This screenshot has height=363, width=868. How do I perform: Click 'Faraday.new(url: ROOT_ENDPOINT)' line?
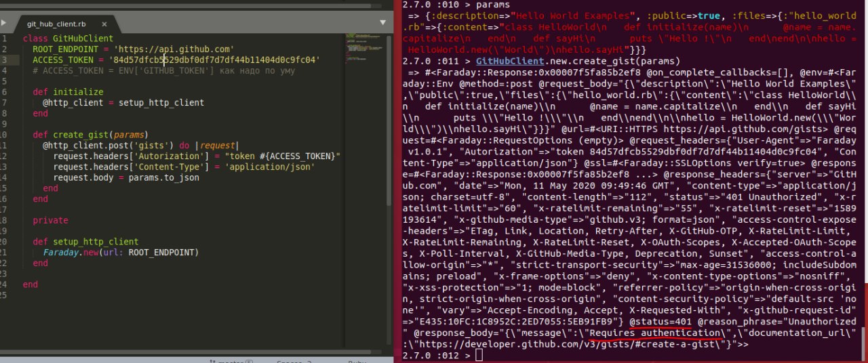tap(121, 253)
